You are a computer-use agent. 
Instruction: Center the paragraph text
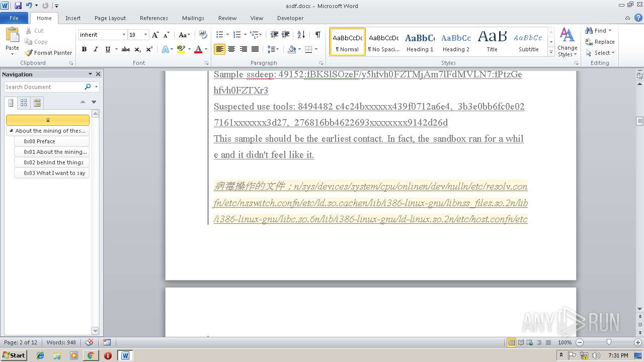(x=231, y=49)
